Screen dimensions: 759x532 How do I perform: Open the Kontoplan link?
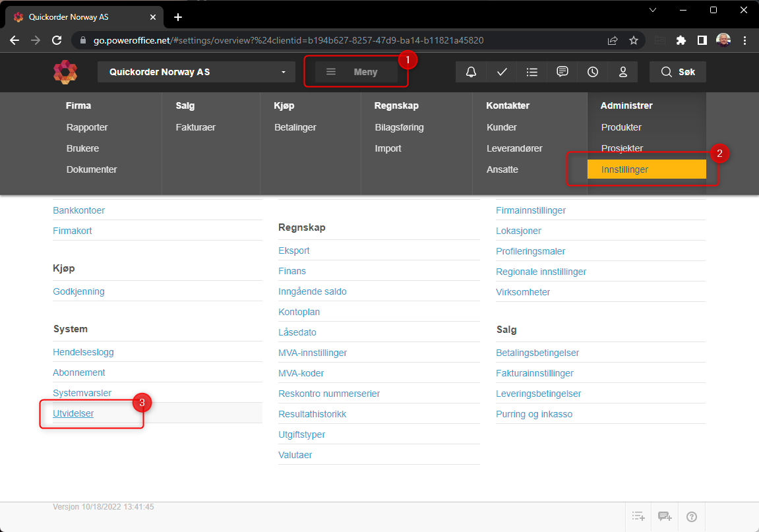tap(299, 312)
